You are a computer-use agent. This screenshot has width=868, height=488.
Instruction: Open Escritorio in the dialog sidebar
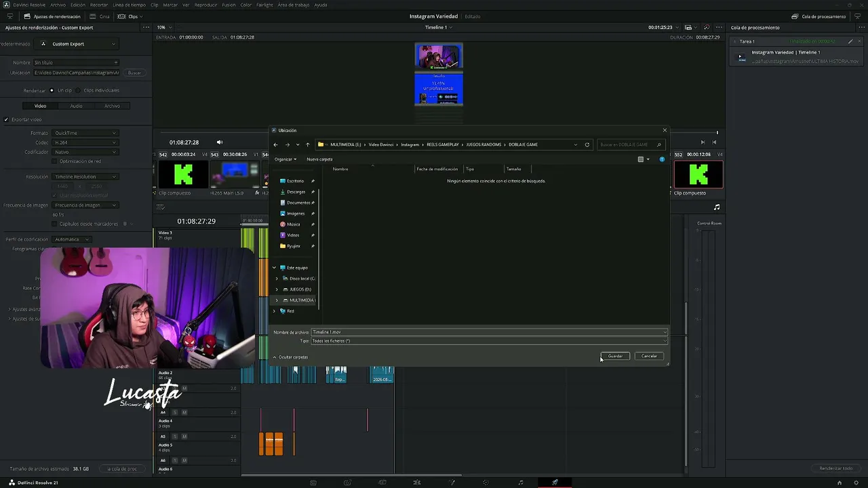coord(295,181)
